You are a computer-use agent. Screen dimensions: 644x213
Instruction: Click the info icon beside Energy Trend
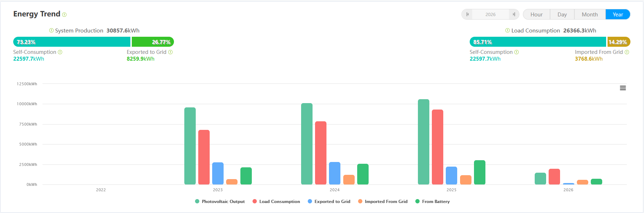point(64,15)
